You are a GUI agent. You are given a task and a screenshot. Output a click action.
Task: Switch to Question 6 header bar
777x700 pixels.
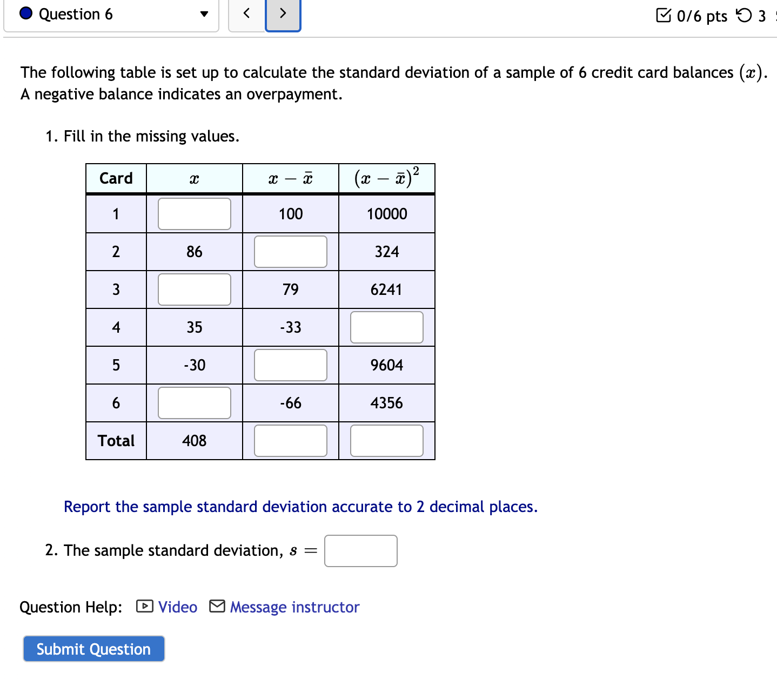[111, 14]
